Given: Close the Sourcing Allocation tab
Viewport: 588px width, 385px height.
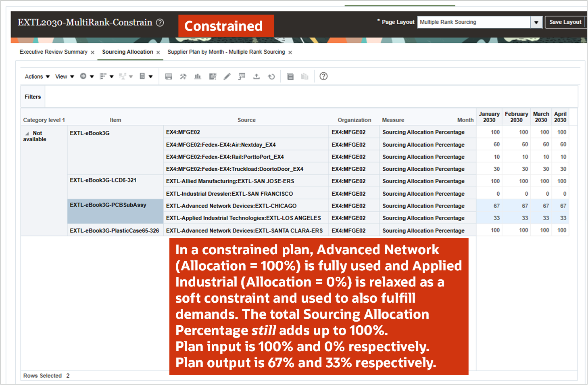Looking at the screenshot, I should click(x=157, y=52).
